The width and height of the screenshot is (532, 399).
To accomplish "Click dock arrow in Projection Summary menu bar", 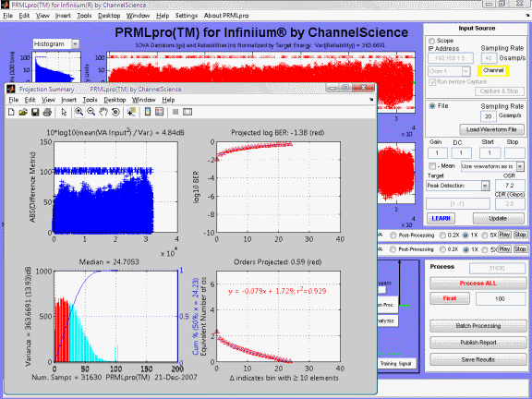I will (x=371, y=100).
